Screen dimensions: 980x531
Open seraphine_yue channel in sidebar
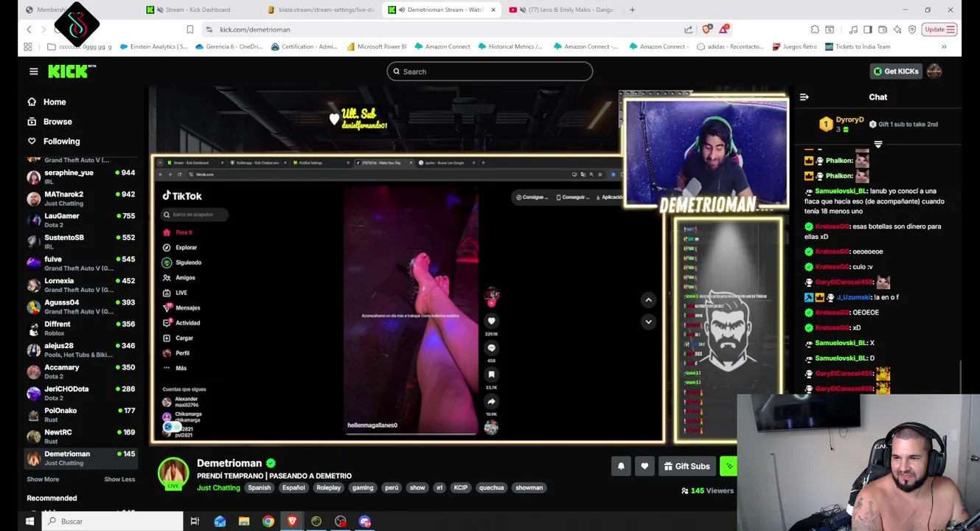[x=81, y=177]
